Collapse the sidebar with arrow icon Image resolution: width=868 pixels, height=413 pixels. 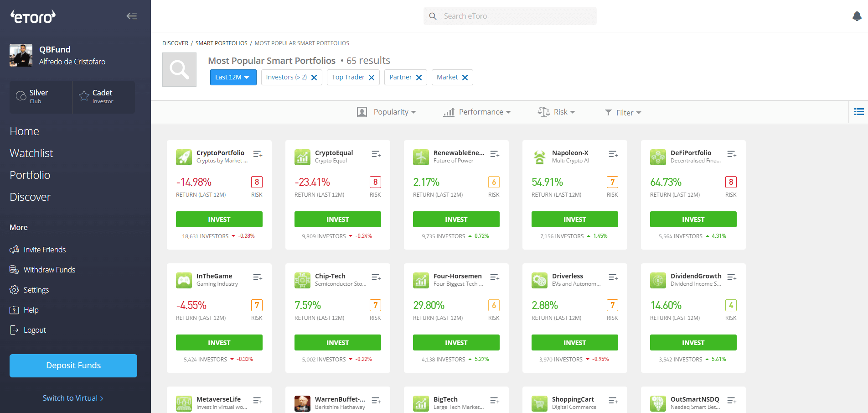point(131,16)
